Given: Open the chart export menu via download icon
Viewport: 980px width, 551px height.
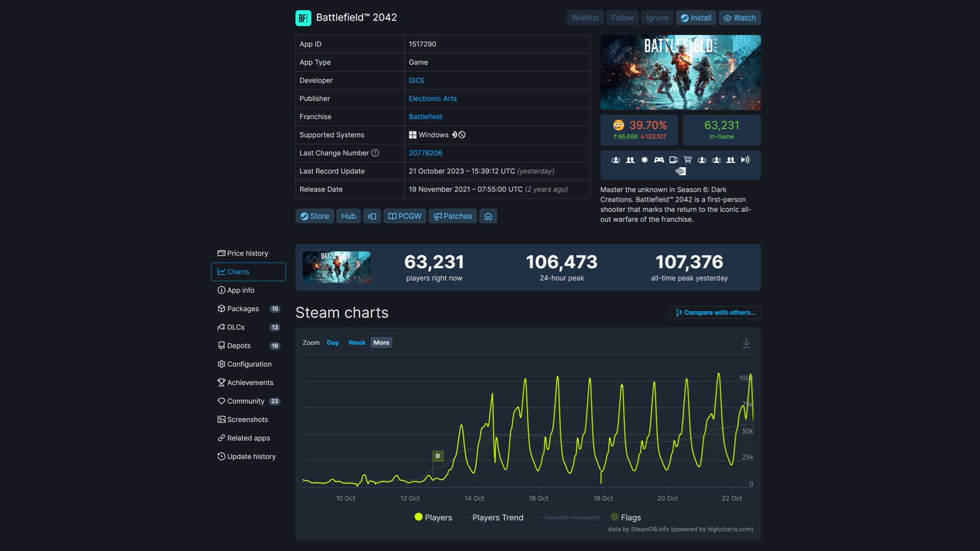Looking at the screenshot, I should point(746,342).
